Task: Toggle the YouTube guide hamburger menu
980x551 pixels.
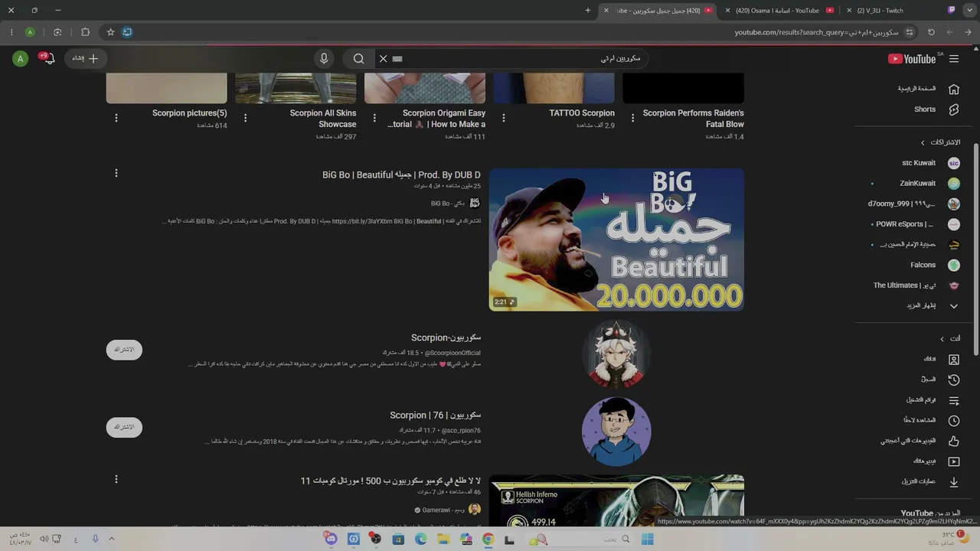Action: pos(954,59)
